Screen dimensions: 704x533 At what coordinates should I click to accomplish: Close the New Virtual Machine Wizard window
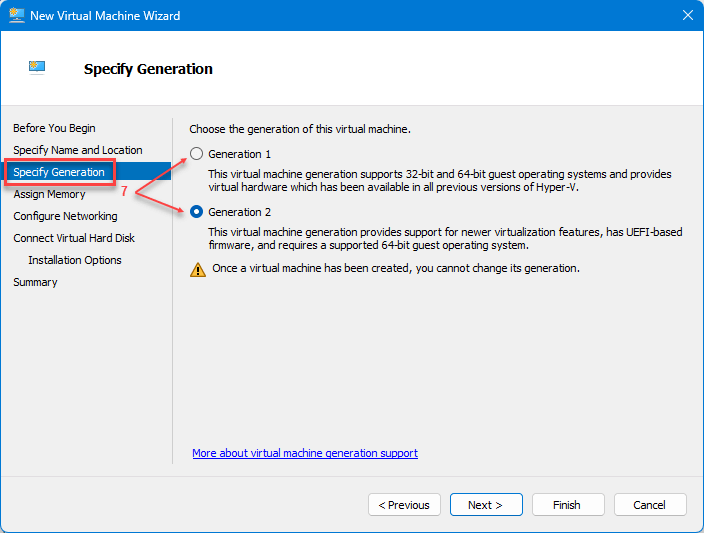[x=687, y=15]
